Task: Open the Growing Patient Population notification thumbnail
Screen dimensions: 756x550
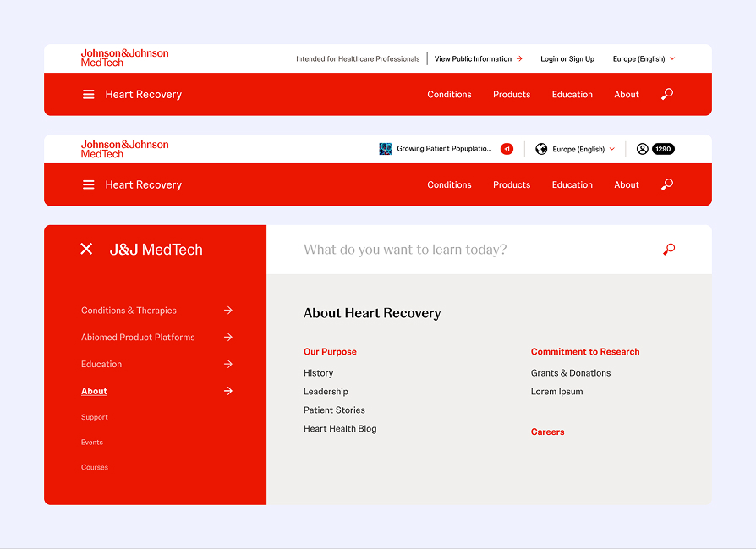Action: 385,148
